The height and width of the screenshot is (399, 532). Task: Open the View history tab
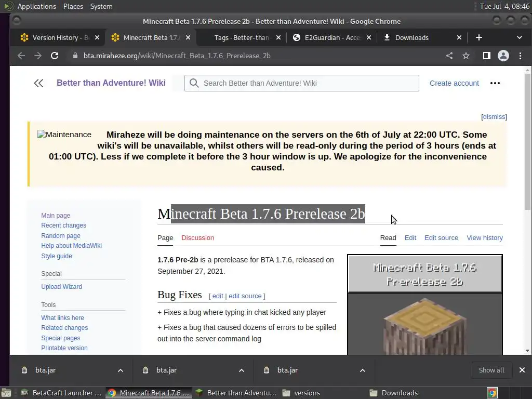(485, 238)
